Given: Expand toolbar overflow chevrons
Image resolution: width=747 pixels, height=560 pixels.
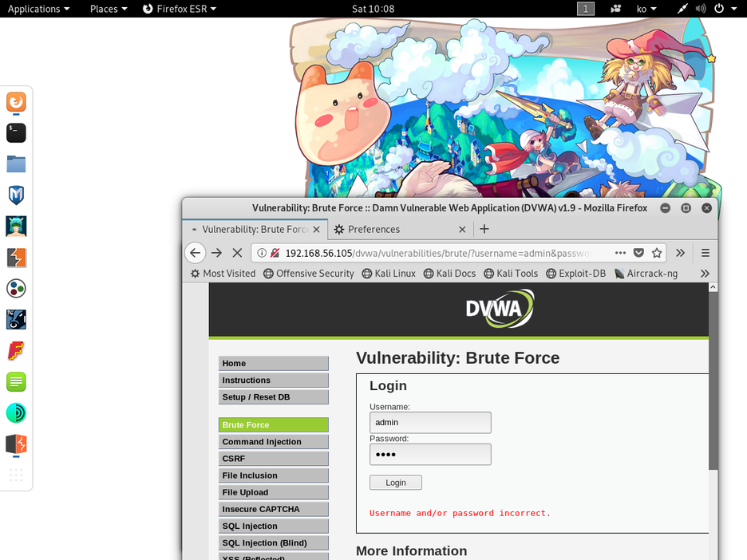Looking at the screenshot, I should 680,253.
